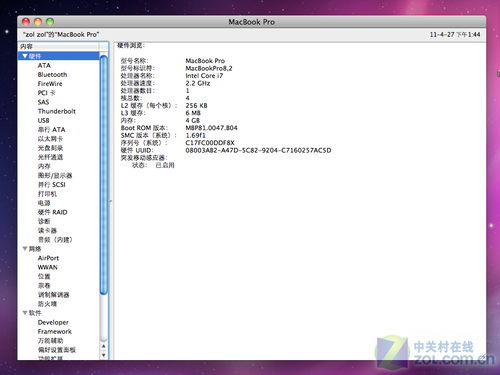
Task: Select 电源 power entry
Action: pos(44,203)
